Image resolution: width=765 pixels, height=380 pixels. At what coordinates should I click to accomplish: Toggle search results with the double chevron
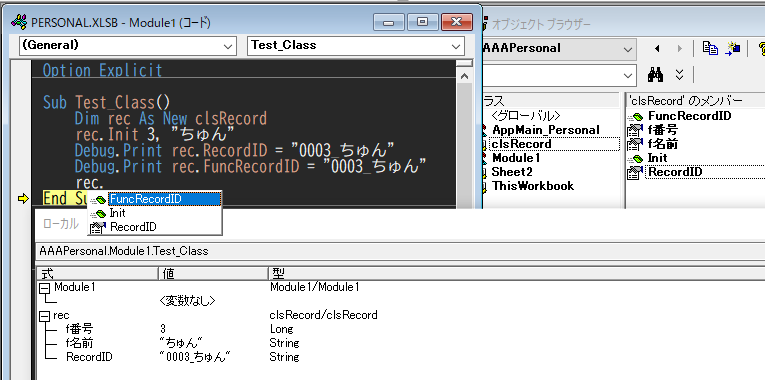pos(680,75)
